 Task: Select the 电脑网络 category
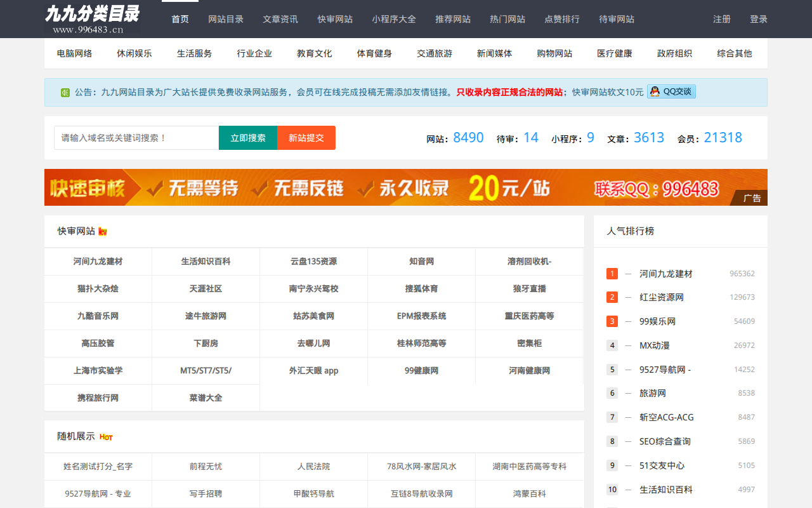74,53
